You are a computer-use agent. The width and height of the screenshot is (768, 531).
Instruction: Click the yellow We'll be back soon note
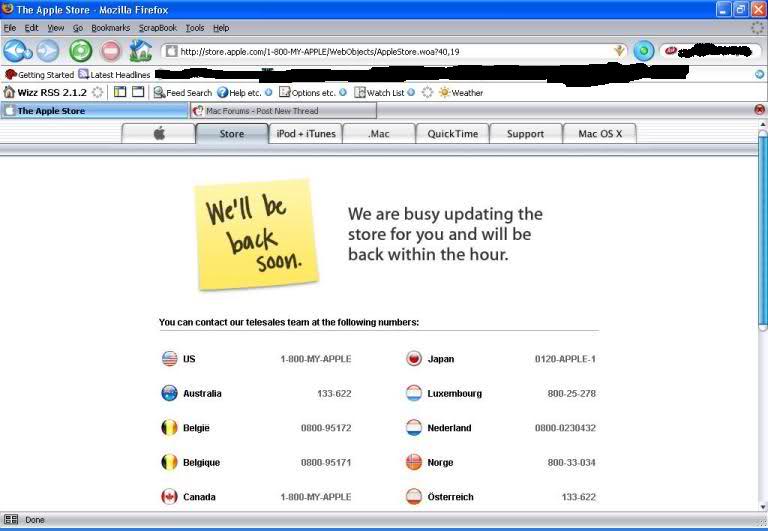click(x=256, y=234)
